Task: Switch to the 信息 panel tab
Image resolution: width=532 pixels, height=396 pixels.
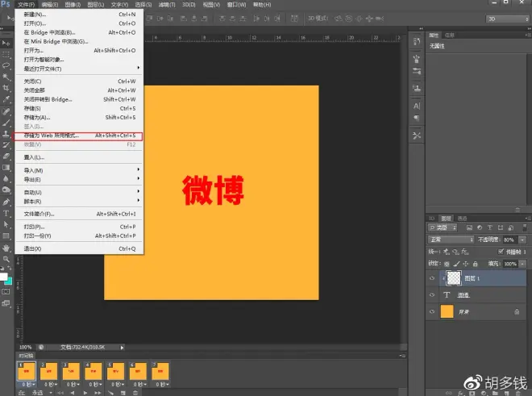Action: click(x=449, y=35)
